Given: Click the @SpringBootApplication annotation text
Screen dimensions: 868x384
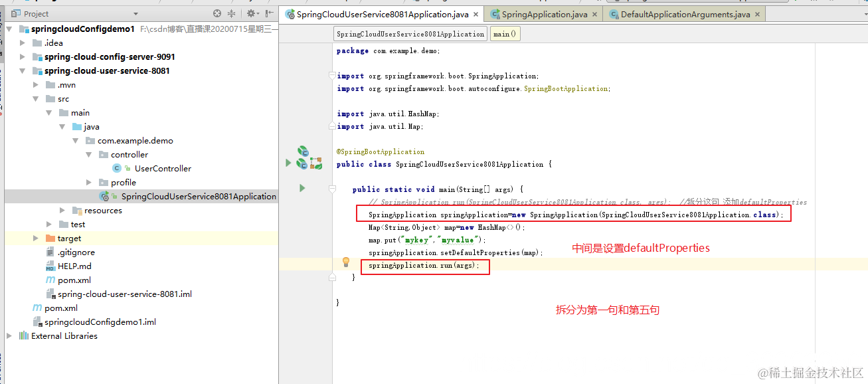Looking at the screenshot, I should coord(381,151).
